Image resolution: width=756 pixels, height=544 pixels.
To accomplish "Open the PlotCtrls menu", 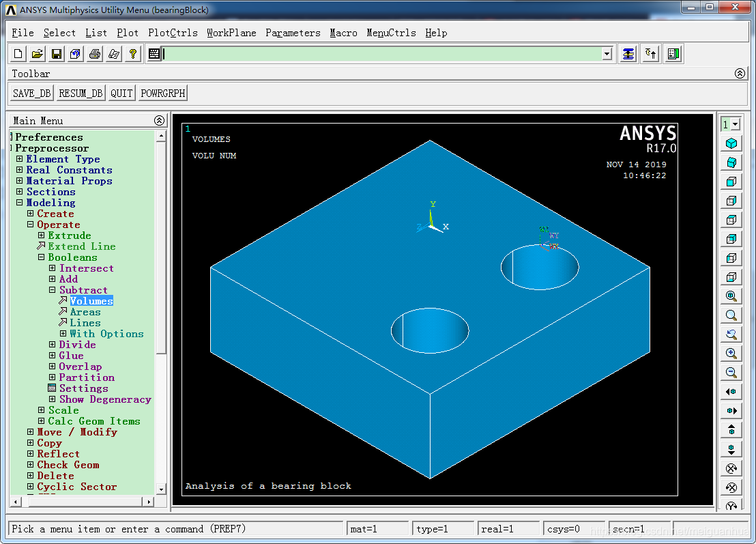I will (173, 33).
